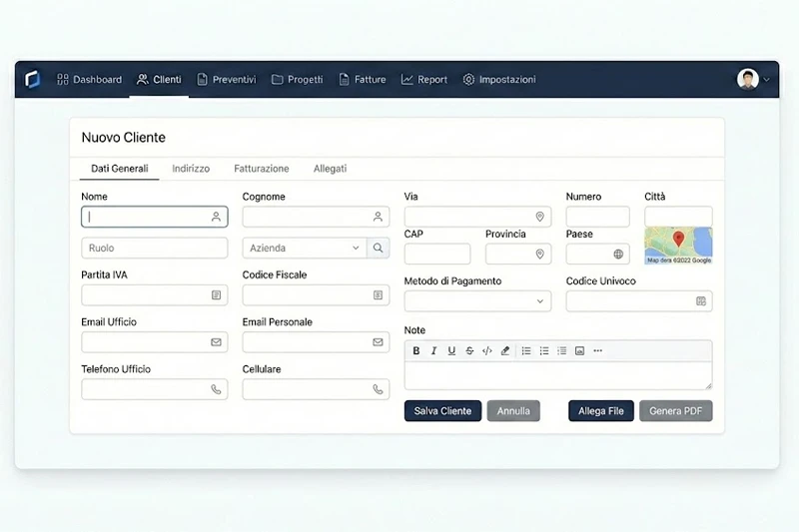
Task: Click the Partita IVA field
Action: pyautogui.click(x=155, y=295)
